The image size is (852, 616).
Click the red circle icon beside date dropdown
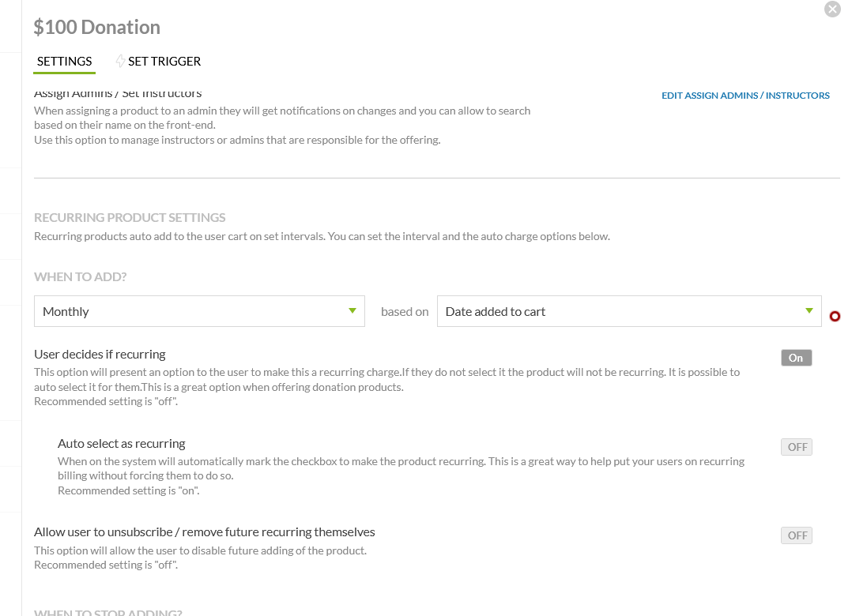(x=835, y=316)
